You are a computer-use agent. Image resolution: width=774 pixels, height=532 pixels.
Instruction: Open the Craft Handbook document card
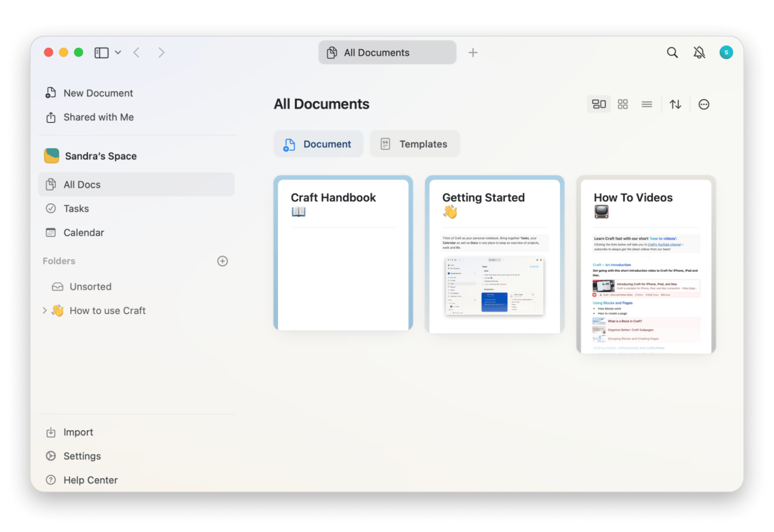pyautogui.click(x=342, y=254)
